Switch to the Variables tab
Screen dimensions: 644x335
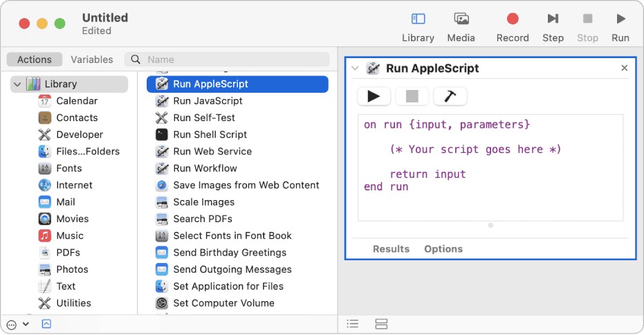(91, 60)
